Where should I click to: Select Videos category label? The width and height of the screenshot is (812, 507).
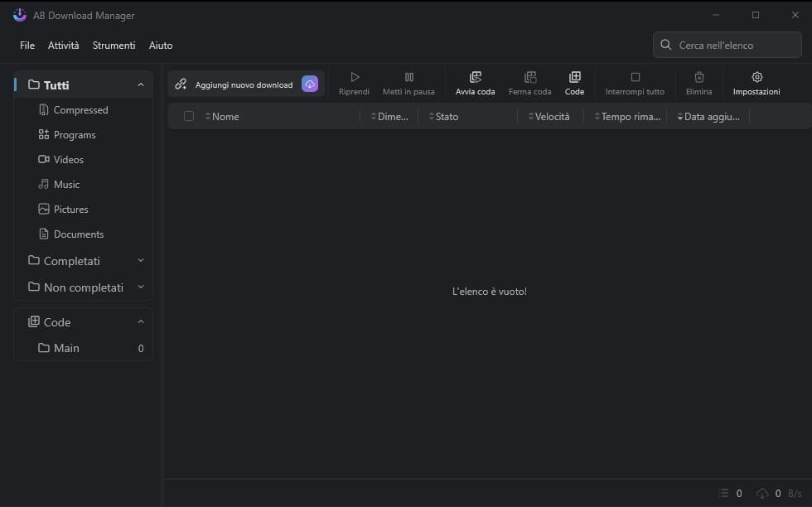[x=68, y=160]
